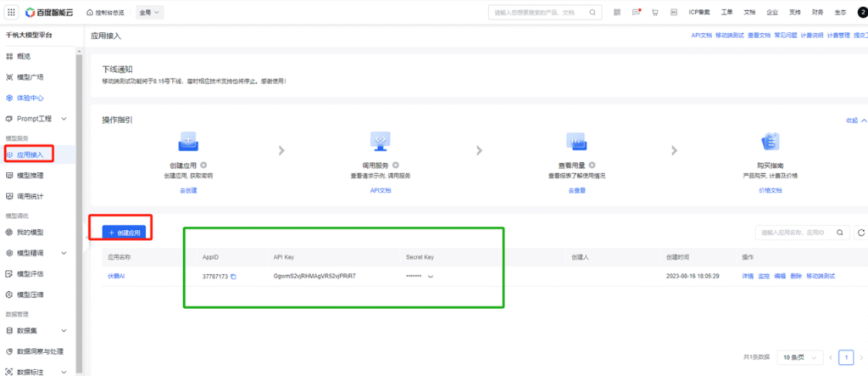Reveal the Secret Key with the chevron
Image resolution: width=868 pixels, height=376 pixels.
[x=431, y=277]
